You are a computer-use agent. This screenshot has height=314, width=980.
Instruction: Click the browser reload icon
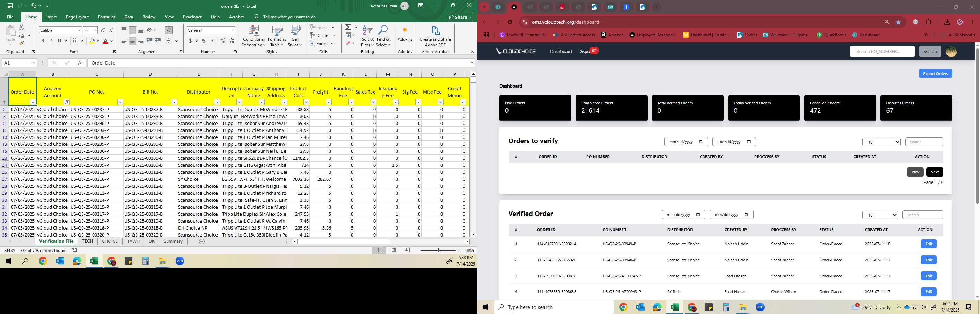[510, 22]
